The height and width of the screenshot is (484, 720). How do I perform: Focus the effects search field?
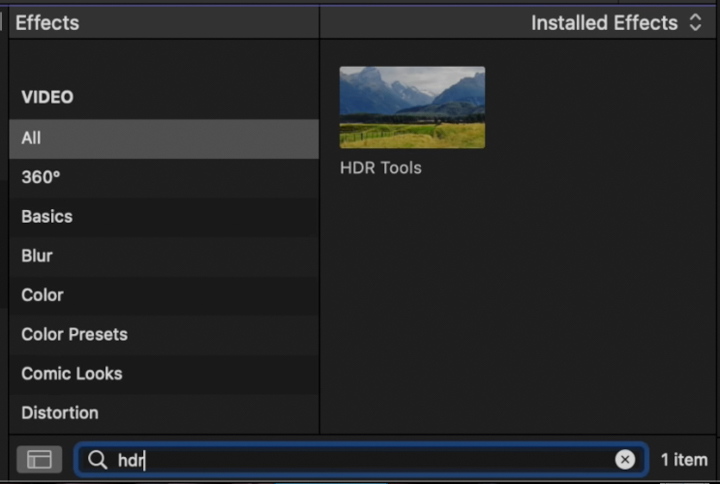361,459
